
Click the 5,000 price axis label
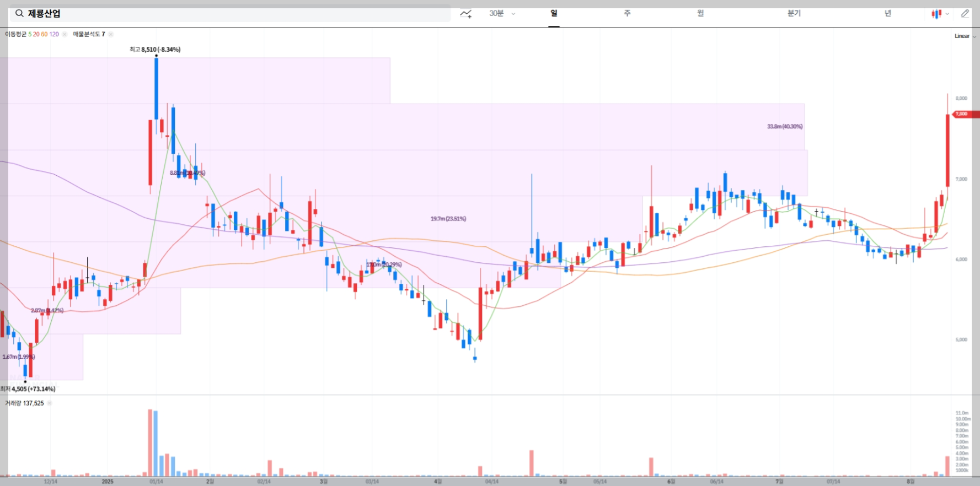coord(961,340)
